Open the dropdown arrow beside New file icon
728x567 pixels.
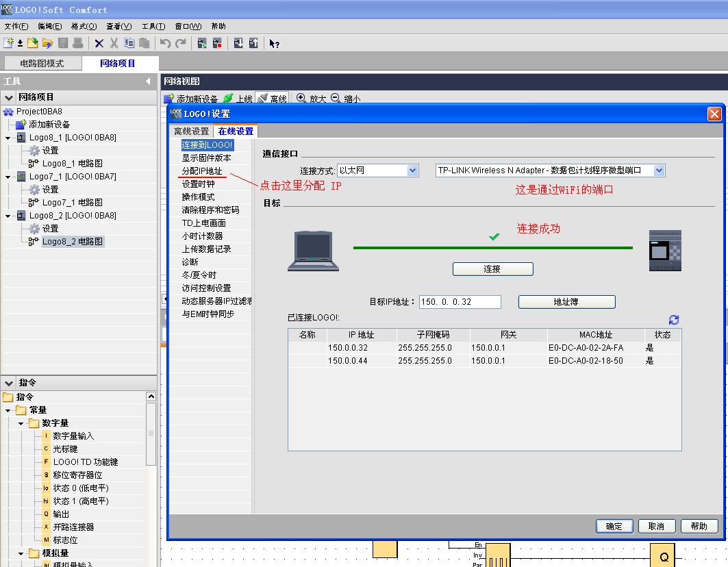click(x=20, y=44)
